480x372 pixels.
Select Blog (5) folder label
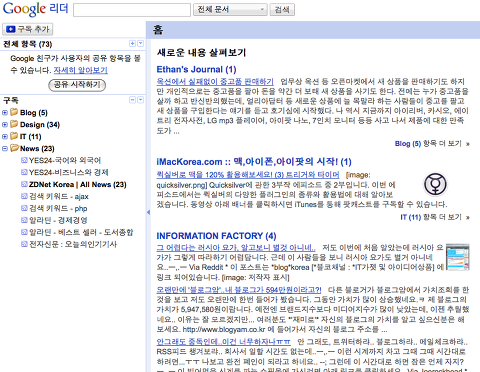tap(34, 113)
